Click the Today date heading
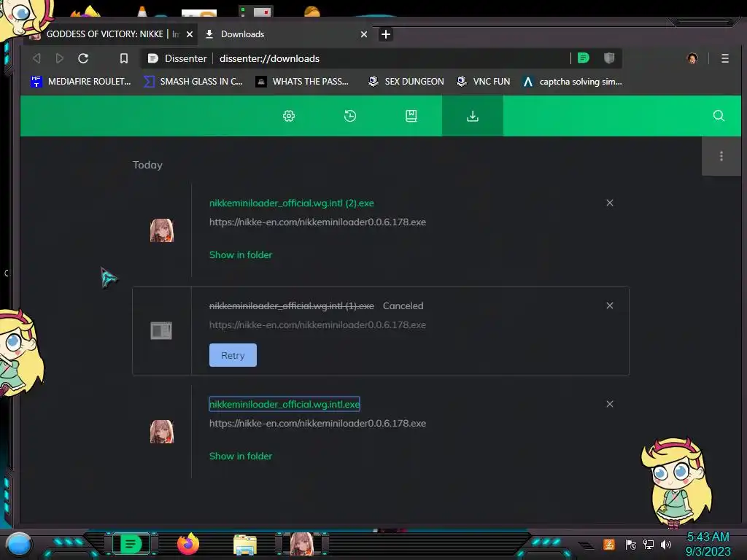Image resolution: width=747 pixels, height=560 pixels. click(147, 165)
